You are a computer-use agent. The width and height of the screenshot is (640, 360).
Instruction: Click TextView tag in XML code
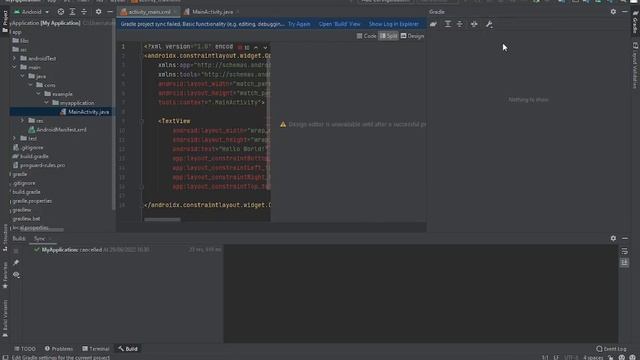(x=175, y=121)
